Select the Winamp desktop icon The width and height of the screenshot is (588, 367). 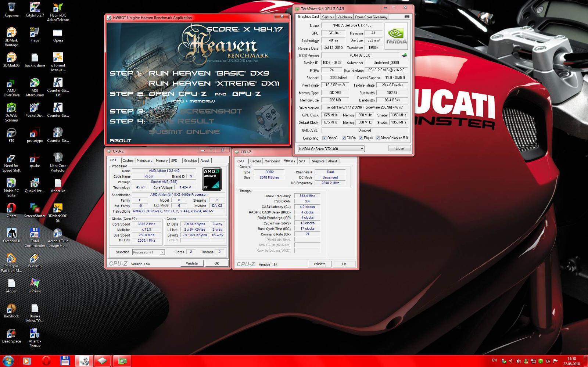point(35,260)
